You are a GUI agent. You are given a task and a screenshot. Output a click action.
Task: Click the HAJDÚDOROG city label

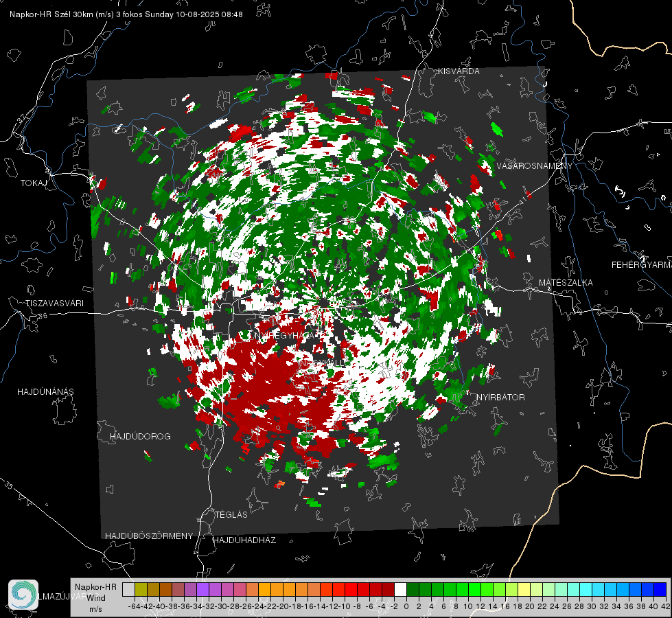(x=140, y=436)
